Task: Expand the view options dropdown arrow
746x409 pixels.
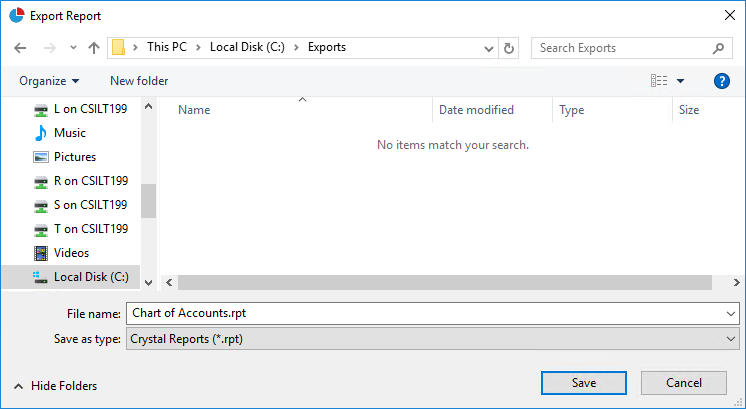Action: tap(681, 81)
